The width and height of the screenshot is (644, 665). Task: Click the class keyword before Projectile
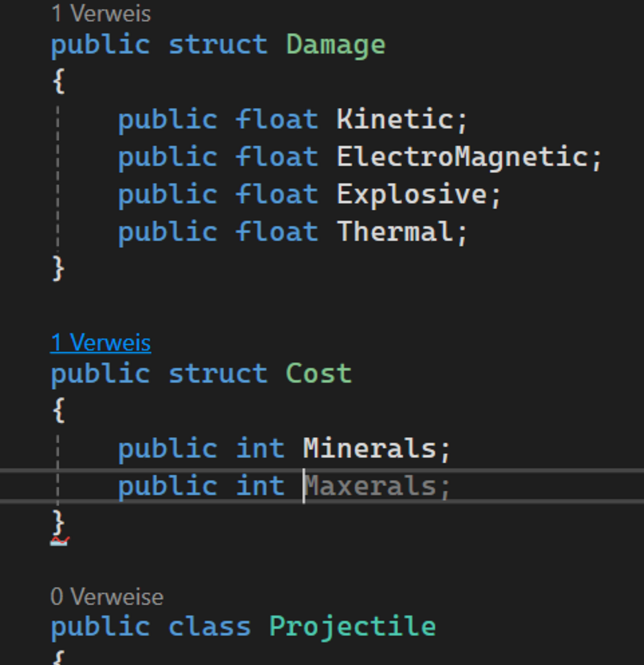pos(209,627)
